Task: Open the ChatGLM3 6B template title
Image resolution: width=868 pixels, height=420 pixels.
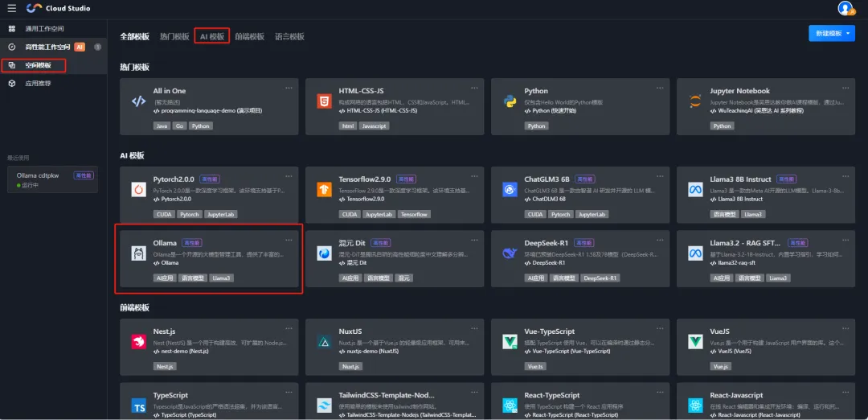Action: (x=547, y=179)
